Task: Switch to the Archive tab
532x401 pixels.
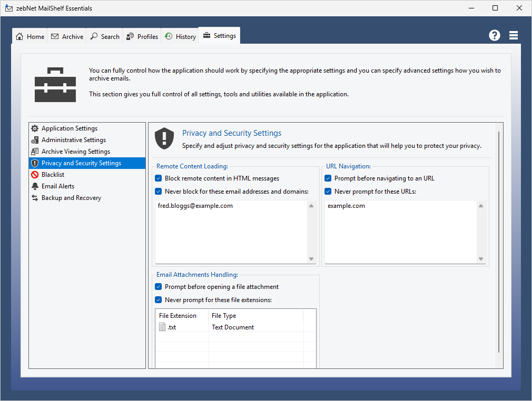Action: pos(67,36)
